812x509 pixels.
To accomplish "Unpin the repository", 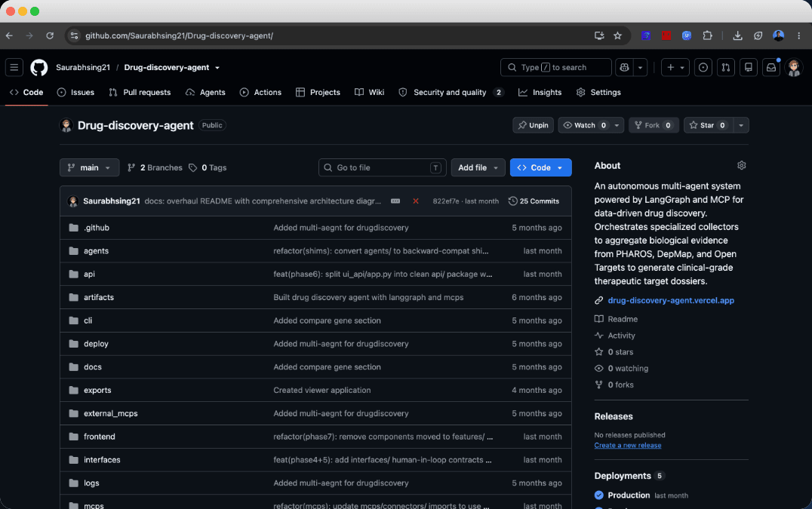I will pos(533,125).
